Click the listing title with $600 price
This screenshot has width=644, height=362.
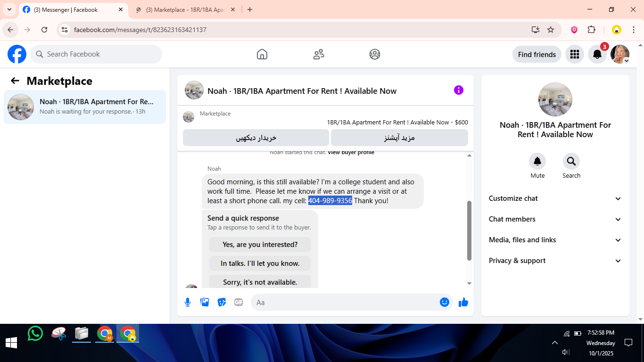397,122
